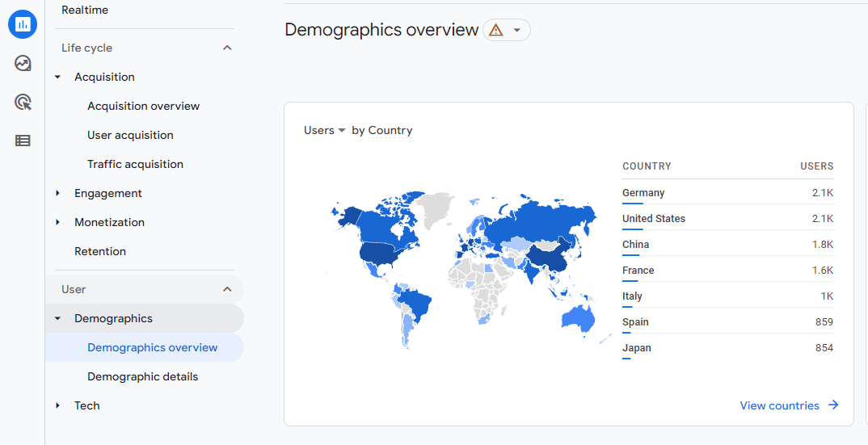Click the orange data warning triangle icon
The height and width of the screenshot is (445, 868).
(496, 30)
